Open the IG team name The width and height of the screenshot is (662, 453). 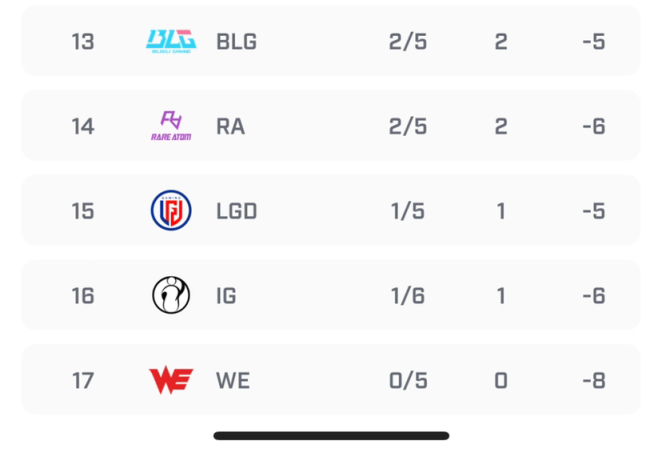coord(226,296)
